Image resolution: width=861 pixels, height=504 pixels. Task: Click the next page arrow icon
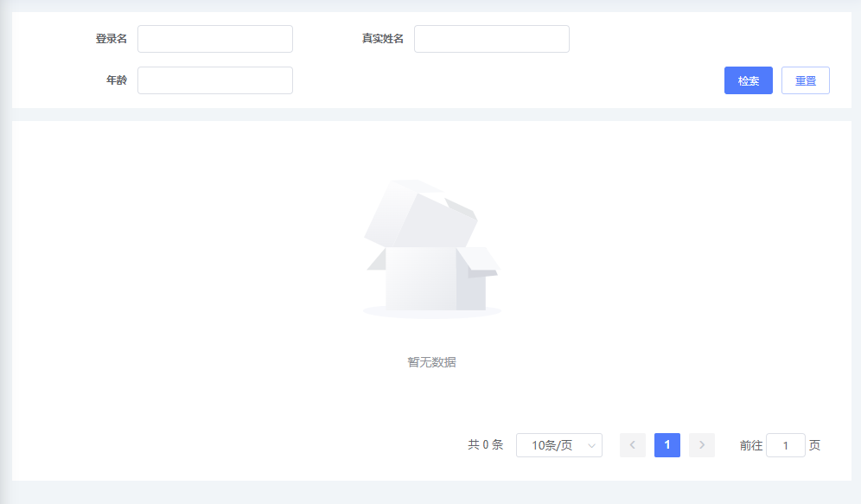point(701,444)
